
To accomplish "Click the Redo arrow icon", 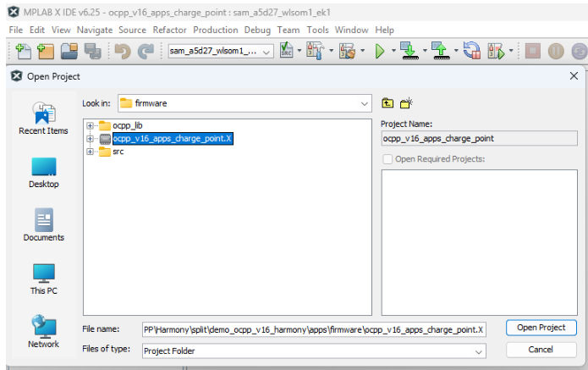I will click(146, 51).
